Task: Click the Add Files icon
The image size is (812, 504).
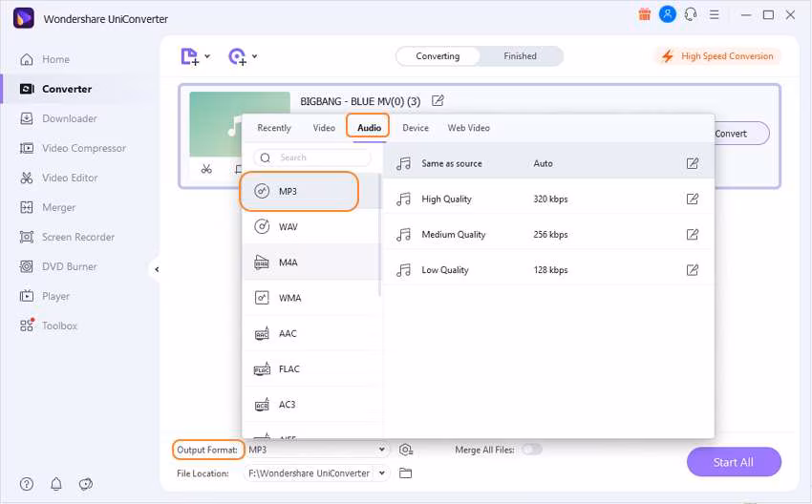Action: tap(189, 56)
